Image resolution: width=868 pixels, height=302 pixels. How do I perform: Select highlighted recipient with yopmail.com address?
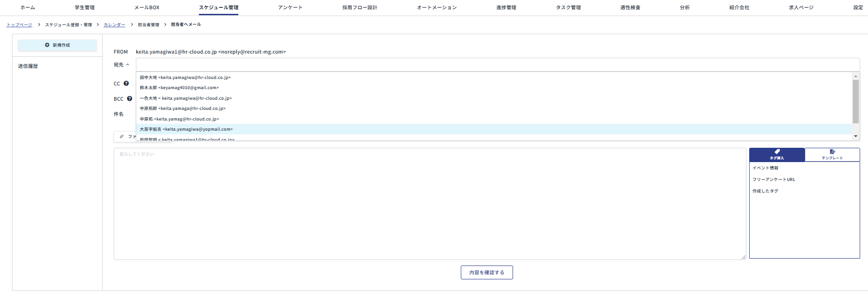[x=494, y=129]
